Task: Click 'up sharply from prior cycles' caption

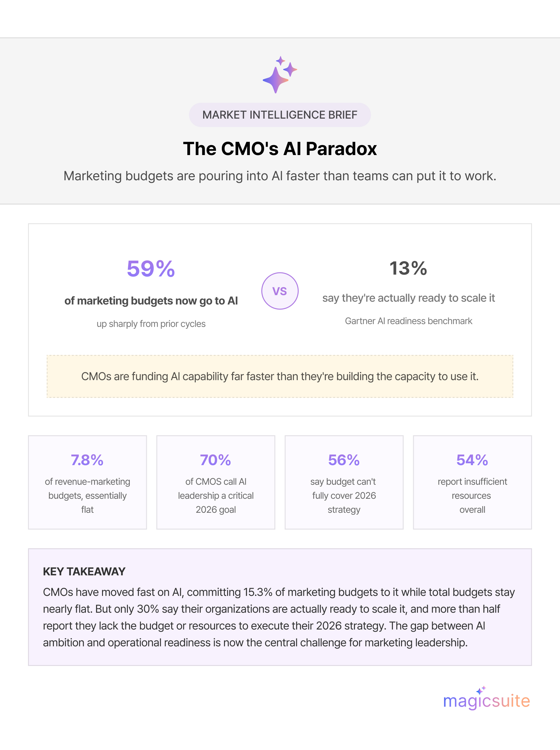Action: pos(151,324)
